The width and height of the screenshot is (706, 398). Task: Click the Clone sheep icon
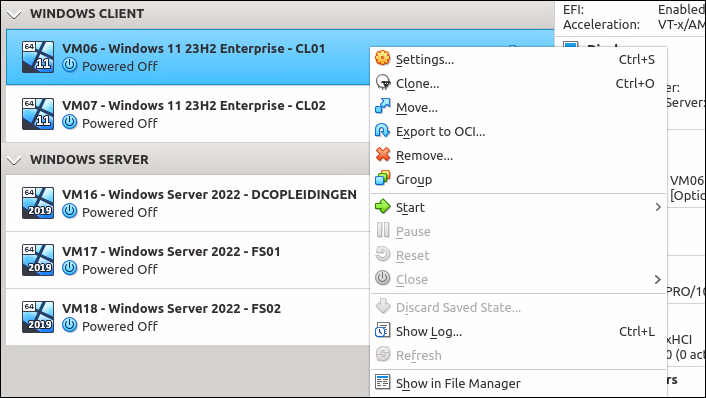[383, 82]
